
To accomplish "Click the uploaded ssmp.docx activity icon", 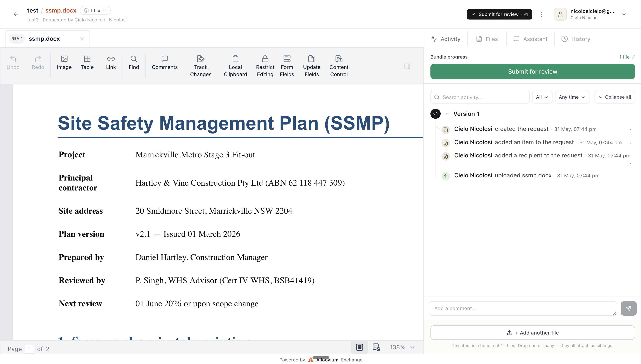I will click(446, 176).
